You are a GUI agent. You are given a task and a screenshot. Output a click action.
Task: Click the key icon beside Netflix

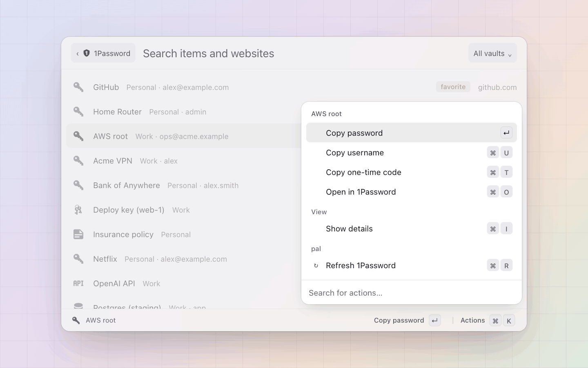pos(78,259)
